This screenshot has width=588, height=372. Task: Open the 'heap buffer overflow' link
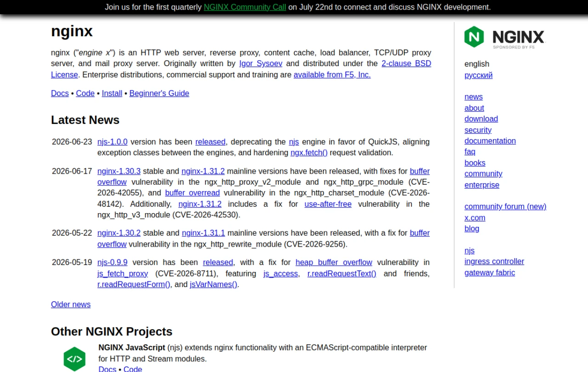pos(334,262)
